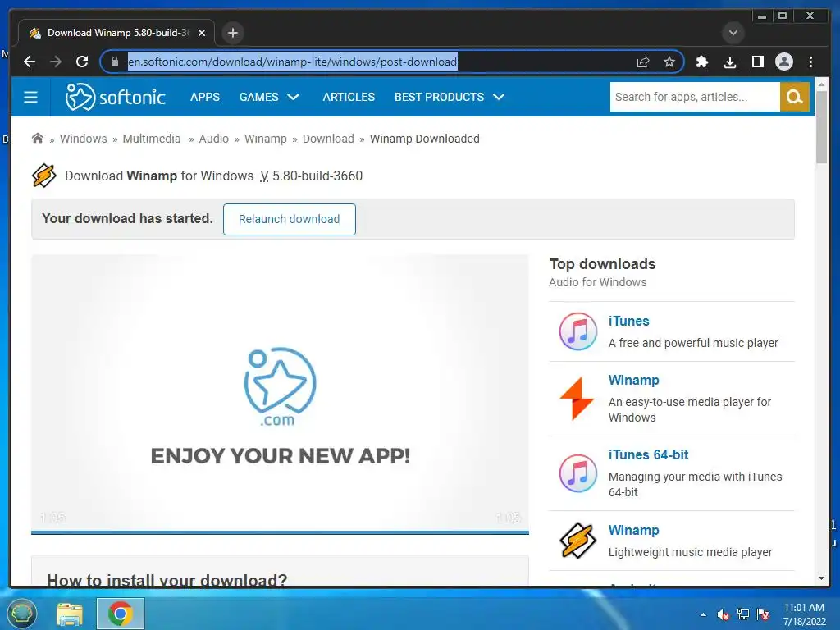Open the taskbar clock and date
840x630 pixels.
(x=804, y=614)
